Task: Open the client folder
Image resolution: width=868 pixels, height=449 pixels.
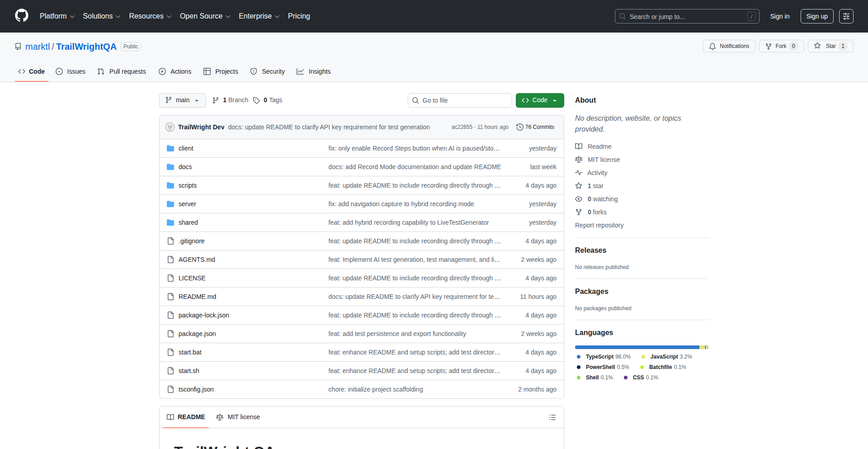Action: pos(185,148)
